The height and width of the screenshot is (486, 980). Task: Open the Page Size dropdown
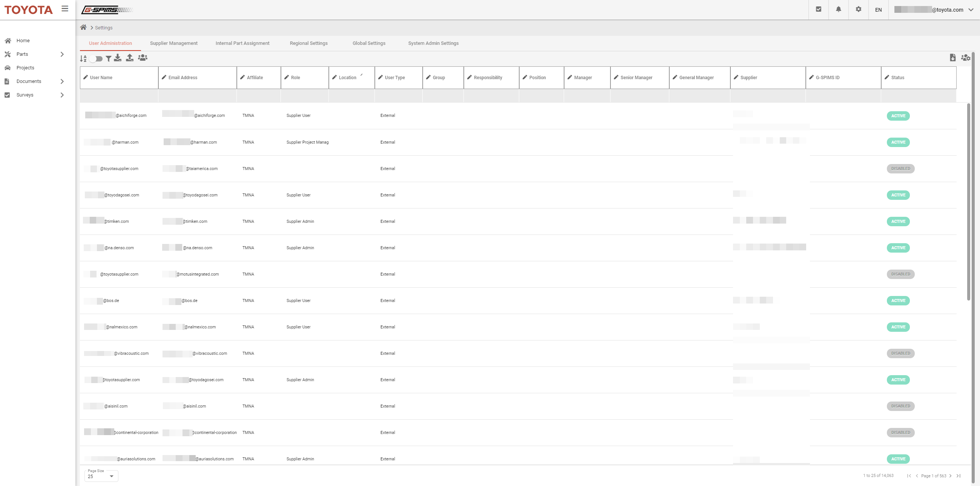click(x=101, y=476)
